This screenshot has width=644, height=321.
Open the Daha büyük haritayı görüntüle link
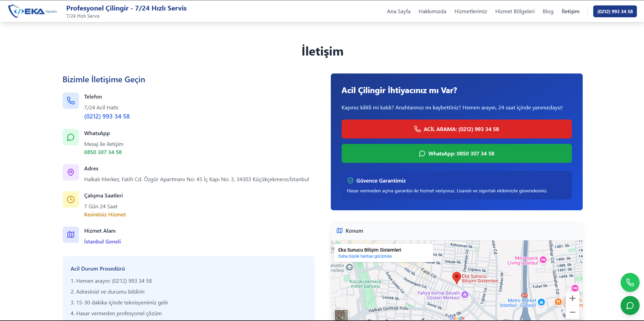coord(365,256)
